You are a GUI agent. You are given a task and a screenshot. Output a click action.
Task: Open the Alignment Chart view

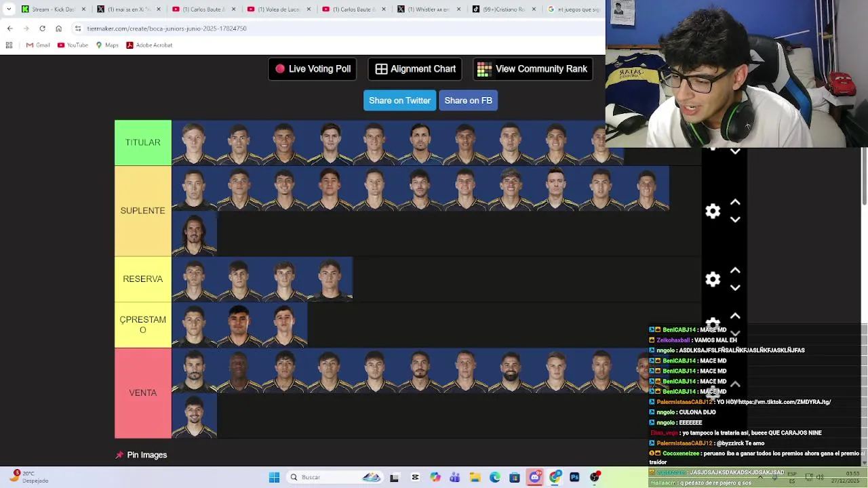(415, 69)
